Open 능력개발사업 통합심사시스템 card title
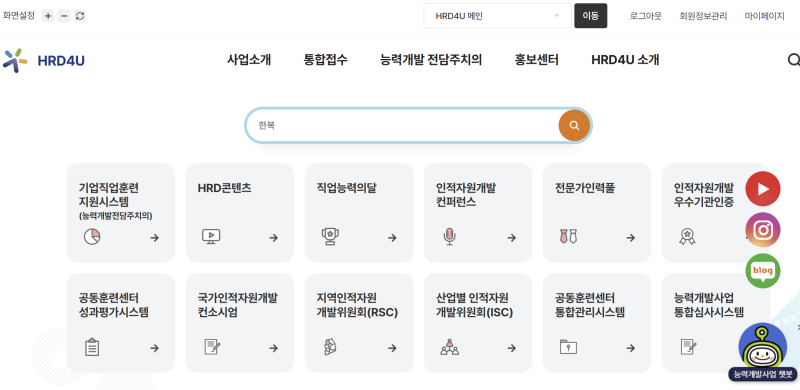Viewport: 800px width, 390px height. tap(709, 305)
